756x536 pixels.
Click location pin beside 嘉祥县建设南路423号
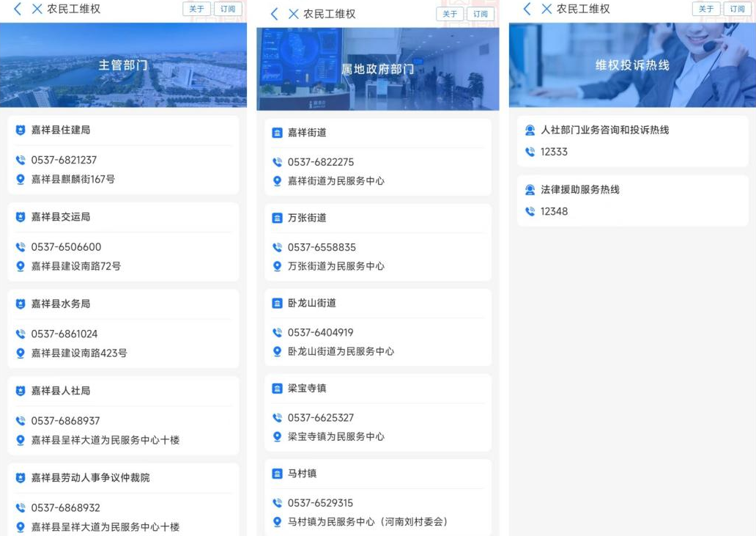(21, 353)
